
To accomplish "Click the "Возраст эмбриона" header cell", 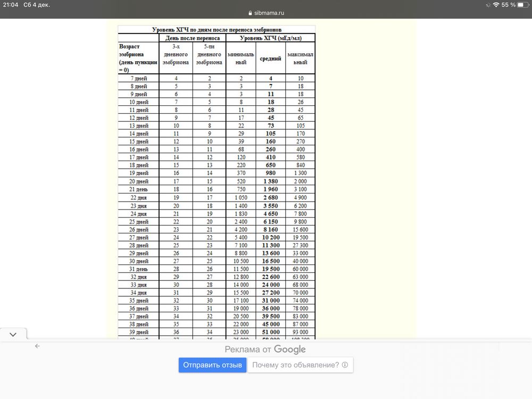I will (x=138, y=58).
